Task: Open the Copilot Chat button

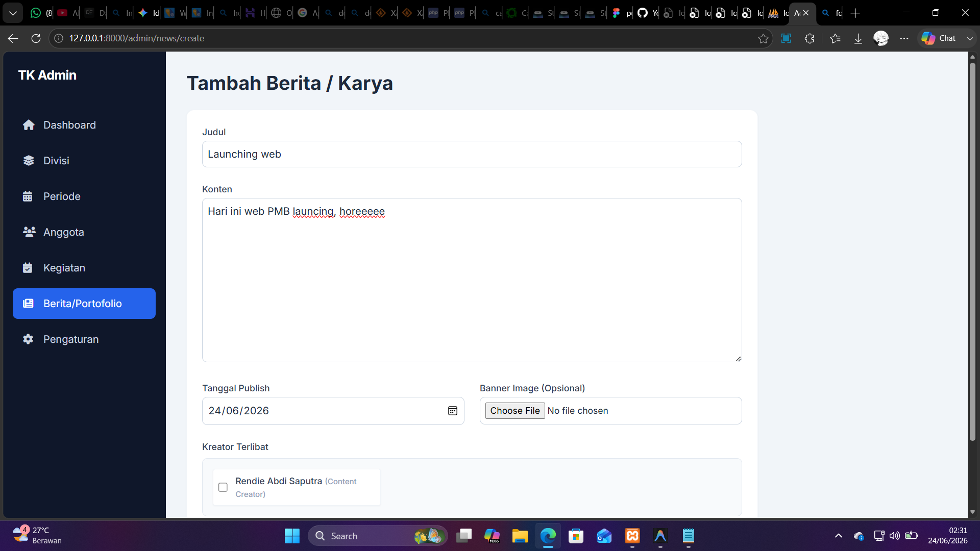Action: coord(939,38)
